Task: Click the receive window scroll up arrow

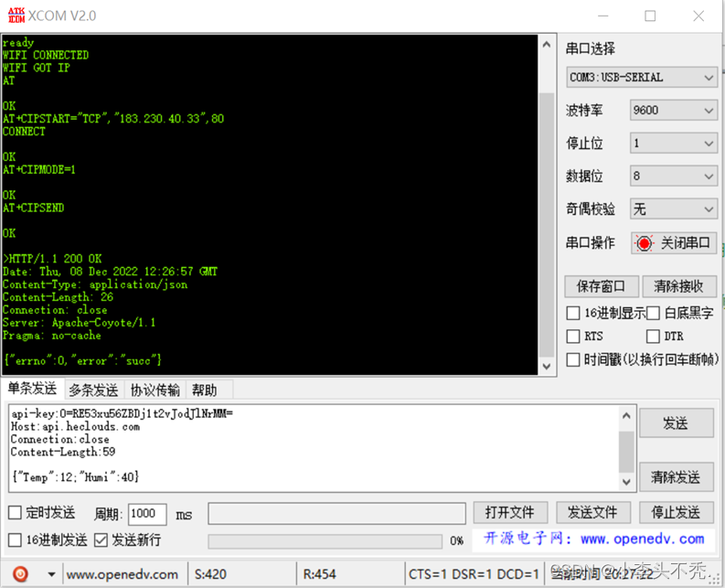Action: (x=546, y=45)
